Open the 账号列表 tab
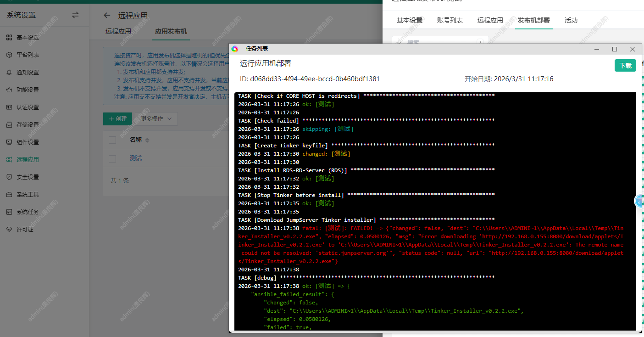This screenshot has width=644, height=337. pyautogui.click(x=450, y=20)
